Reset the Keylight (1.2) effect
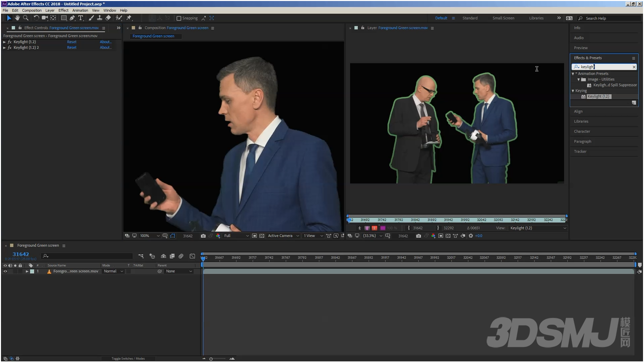Viewport: 644px width, 363px height. [72, 42]
